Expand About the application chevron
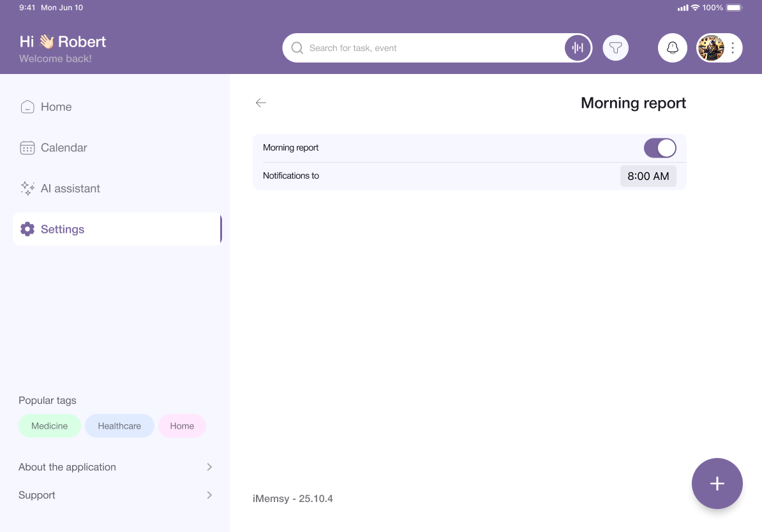Image resolution: width=762 pixels, height=532 pixels. [x=209, y=467]
